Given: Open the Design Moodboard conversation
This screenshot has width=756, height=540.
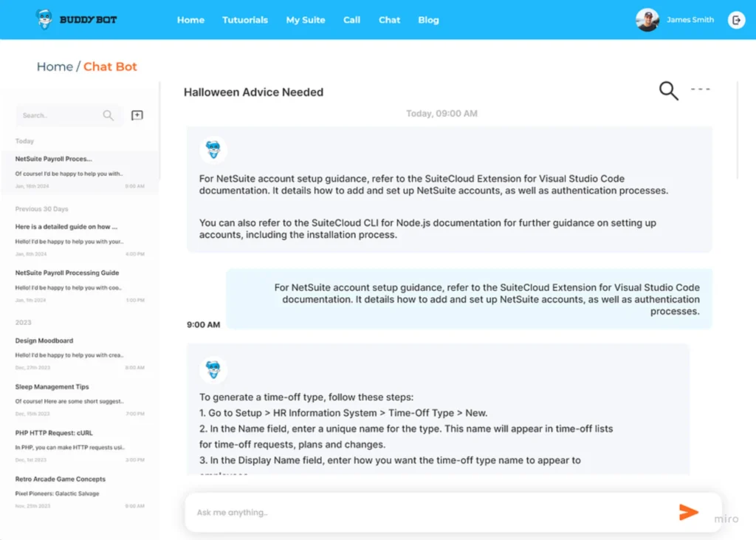Looking at the screenshot, I should tap(80, 354).
